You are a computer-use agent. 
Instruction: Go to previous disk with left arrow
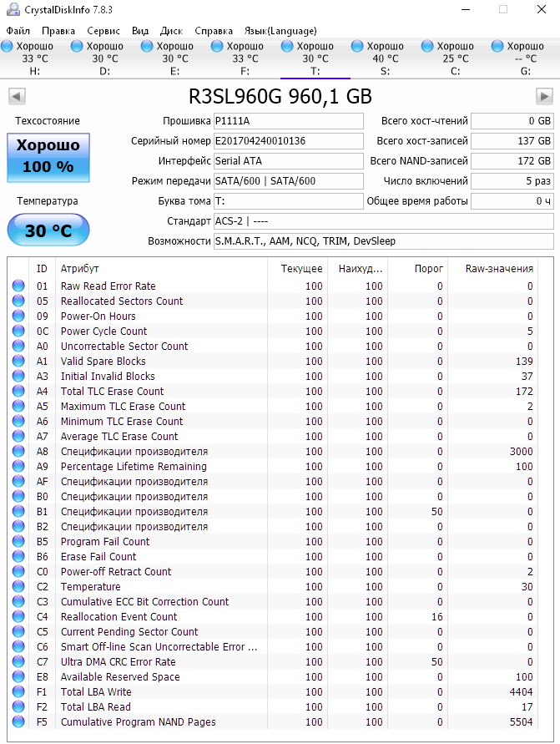coord(17,97)
